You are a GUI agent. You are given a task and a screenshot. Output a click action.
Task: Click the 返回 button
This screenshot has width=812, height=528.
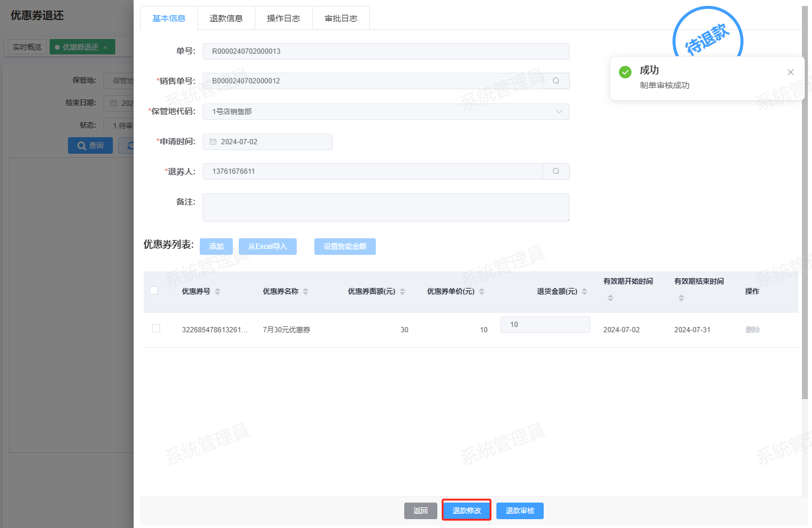point(421,511)
